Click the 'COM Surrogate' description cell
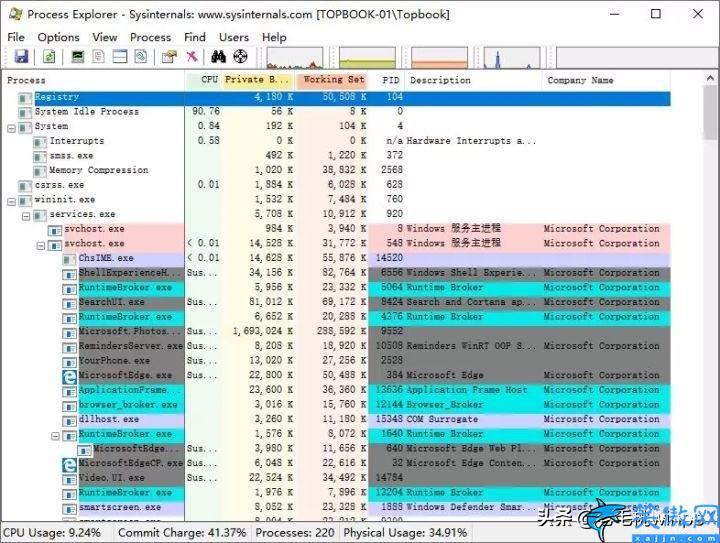720x543 pixels. 442,419
